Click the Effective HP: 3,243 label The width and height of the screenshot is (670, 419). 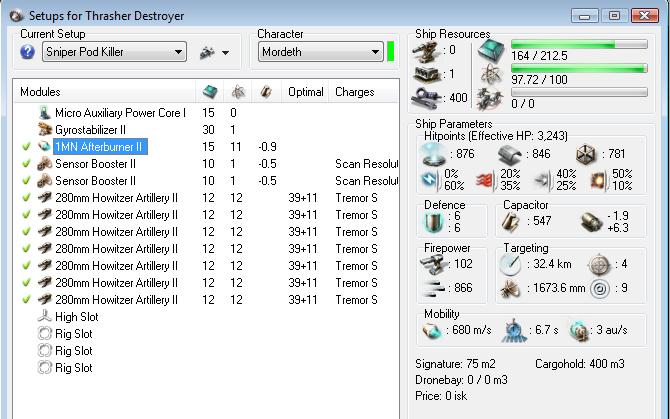pos(518,136)
